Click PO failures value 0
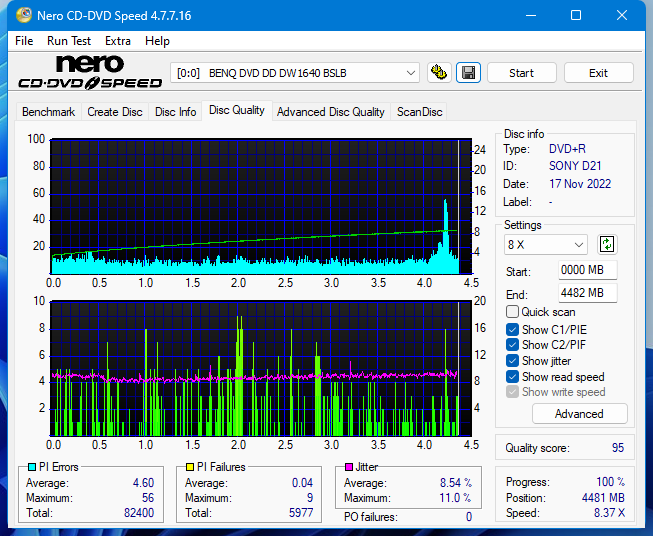653x536 pixels. tap(469, 517)
